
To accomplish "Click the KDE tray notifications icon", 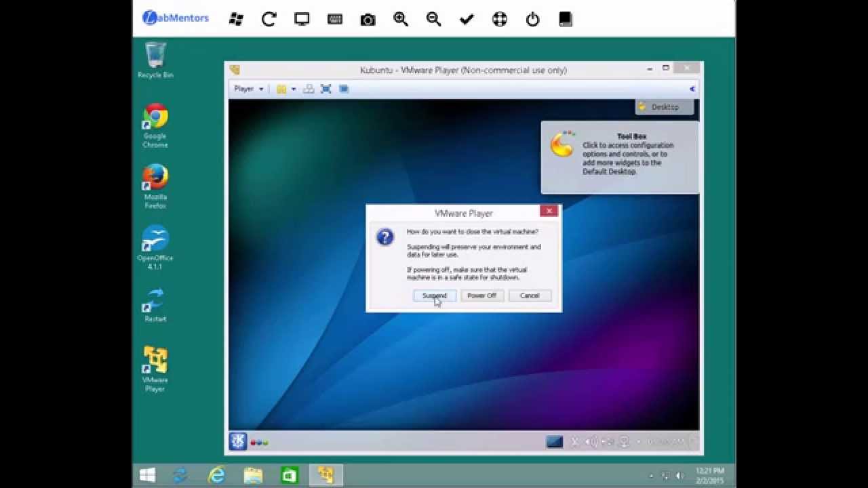I will 625,442.
